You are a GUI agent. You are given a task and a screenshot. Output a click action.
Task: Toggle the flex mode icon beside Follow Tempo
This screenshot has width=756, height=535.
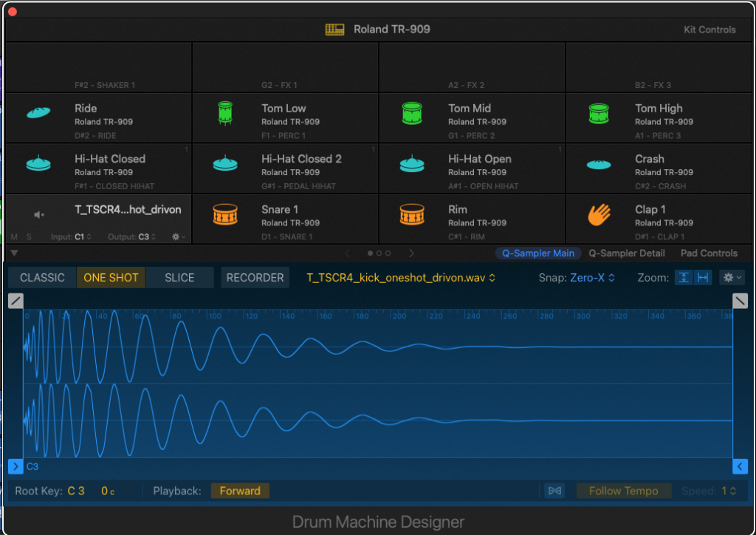pos(554,491)
